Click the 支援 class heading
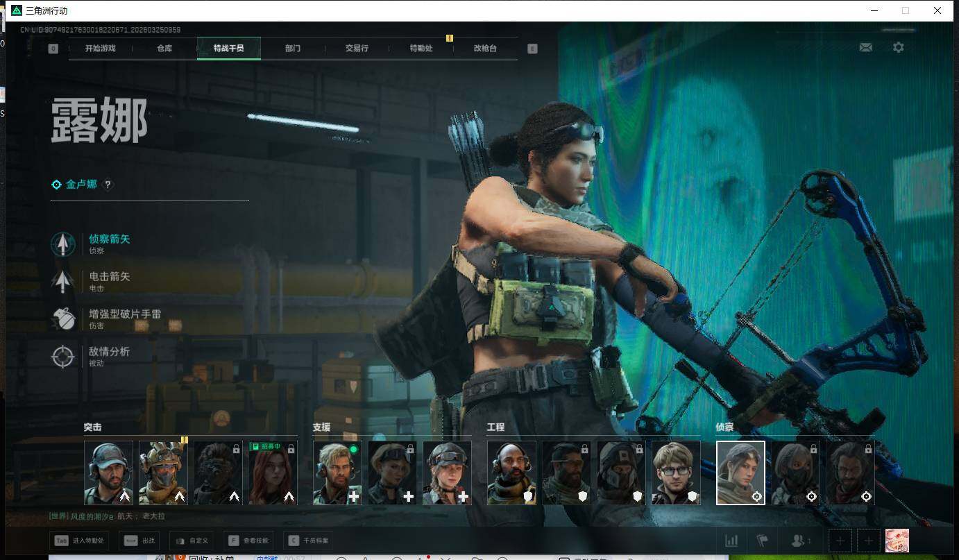The height and width of the screenshot is (560, 959). point(322,427)
